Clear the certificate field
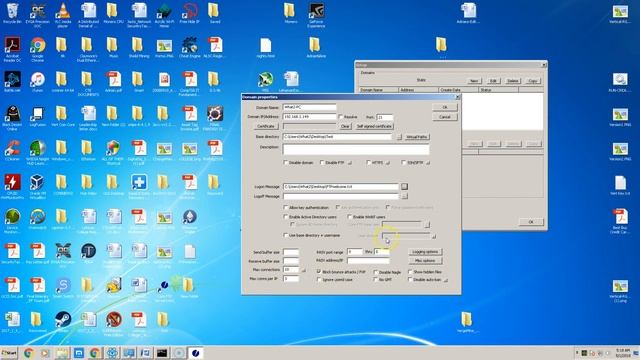The width and height of the screenshot is (640, 360). pyautogui.click(x=345, y=127)
